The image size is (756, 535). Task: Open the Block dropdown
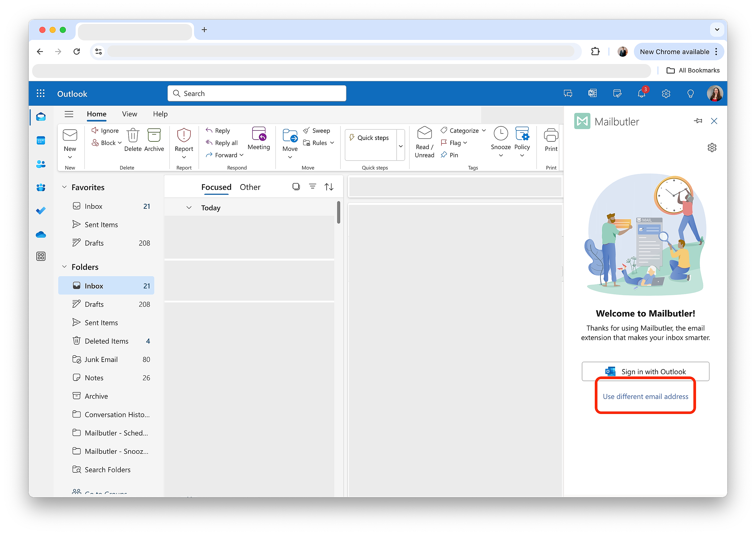120,143
